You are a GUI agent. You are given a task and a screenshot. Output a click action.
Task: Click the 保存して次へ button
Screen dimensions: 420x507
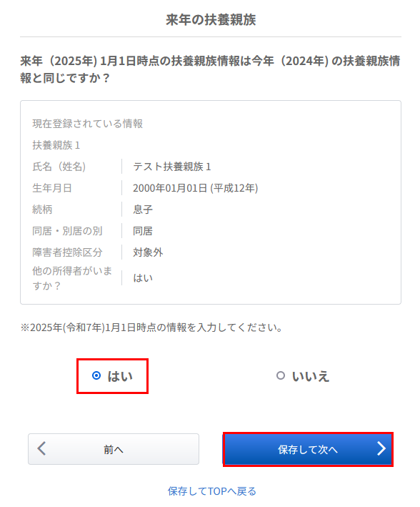(x=308, y=449)
